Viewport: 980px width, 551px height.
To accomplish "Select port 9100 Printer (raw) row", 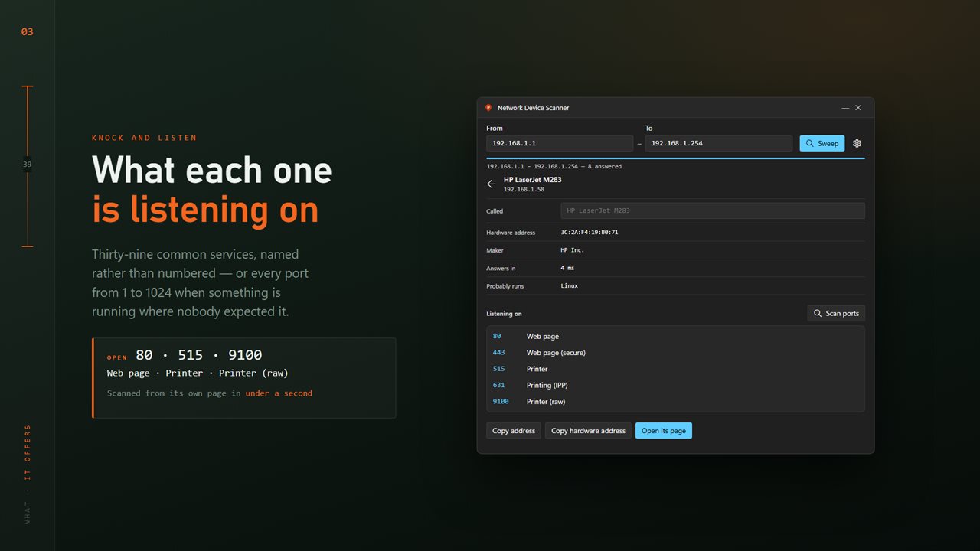I will (x=675, y=401).
